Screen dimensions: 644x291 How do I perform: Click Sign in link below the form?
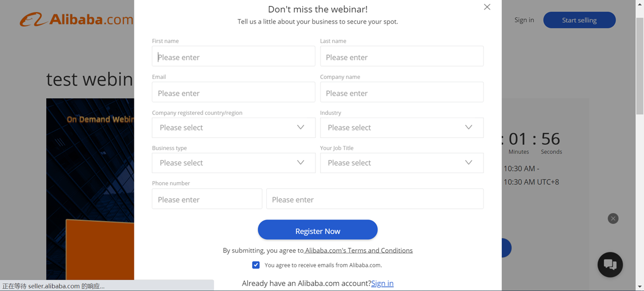click(x=382, y=283)
